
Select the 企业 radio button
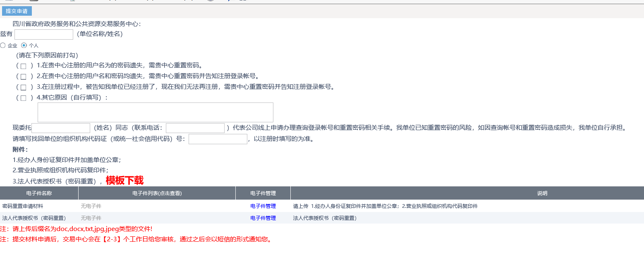[3, 45]
